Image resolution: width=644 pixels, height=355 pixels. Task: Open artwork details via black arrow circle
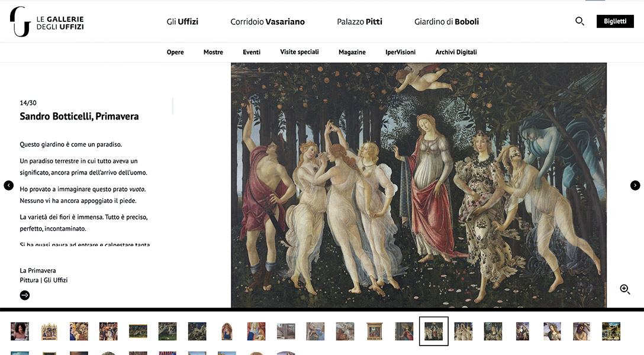pyautogui.click(x=25, y=295)
